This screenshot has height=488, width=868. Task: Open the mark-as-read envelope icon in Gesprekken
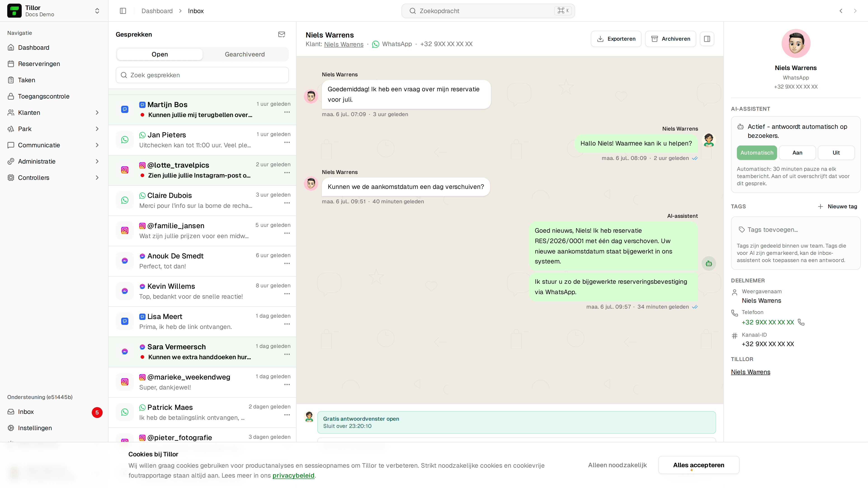282,34
